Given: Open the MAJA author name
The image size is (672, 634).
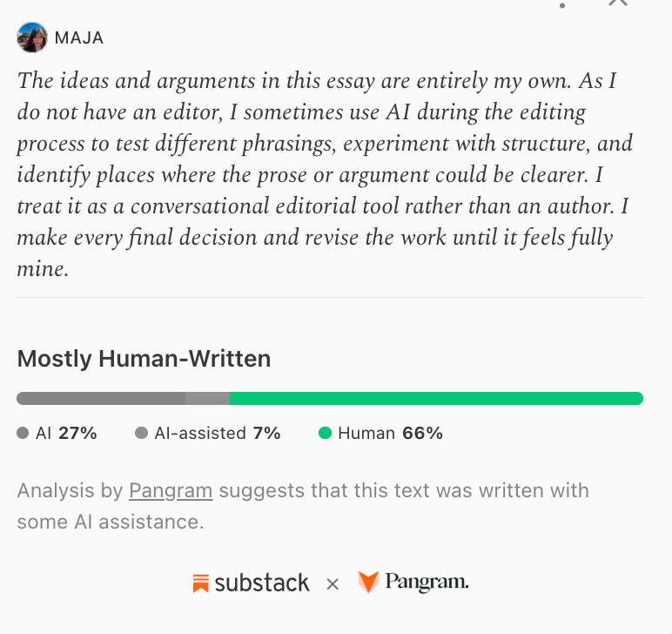Looking at the screenshot, I should (79, 37).
